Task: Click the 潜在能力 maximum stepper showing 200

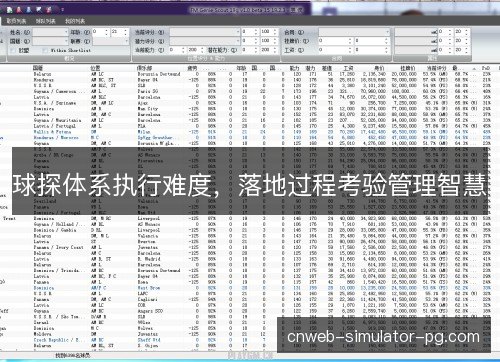Action: point(269,50)
